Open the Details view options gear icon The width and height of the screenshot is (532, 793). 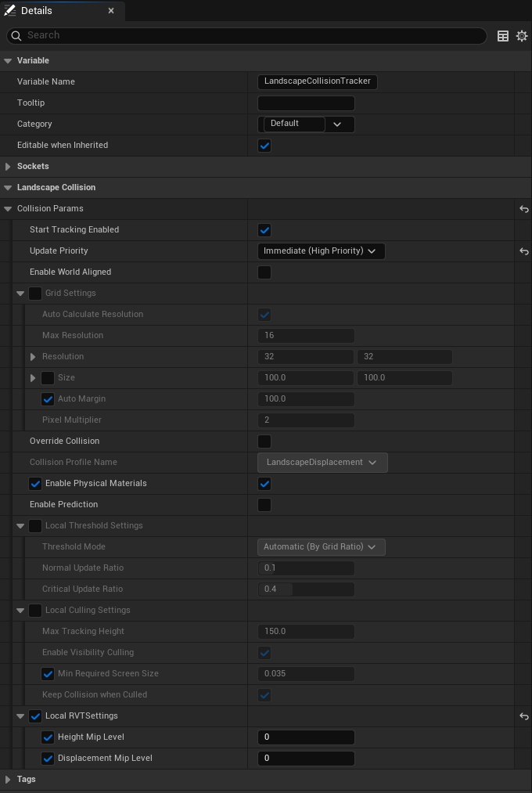click(x=522, y=36)
